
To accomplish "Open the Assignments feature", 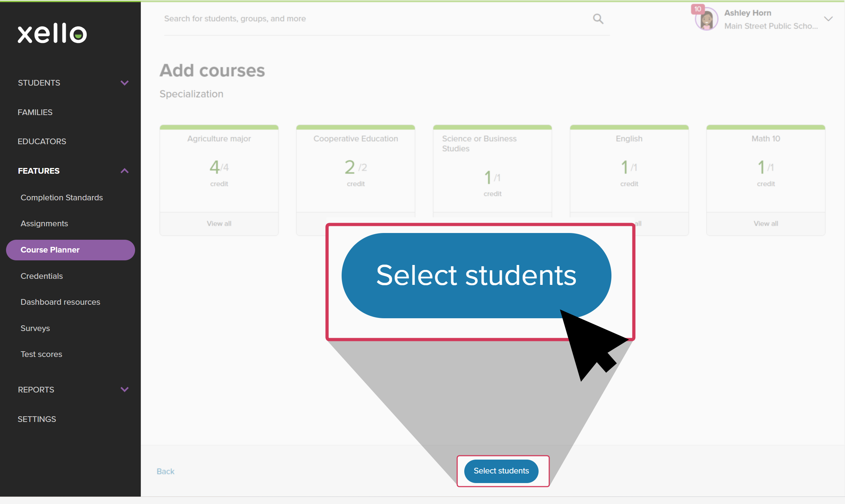I will 44,223.
